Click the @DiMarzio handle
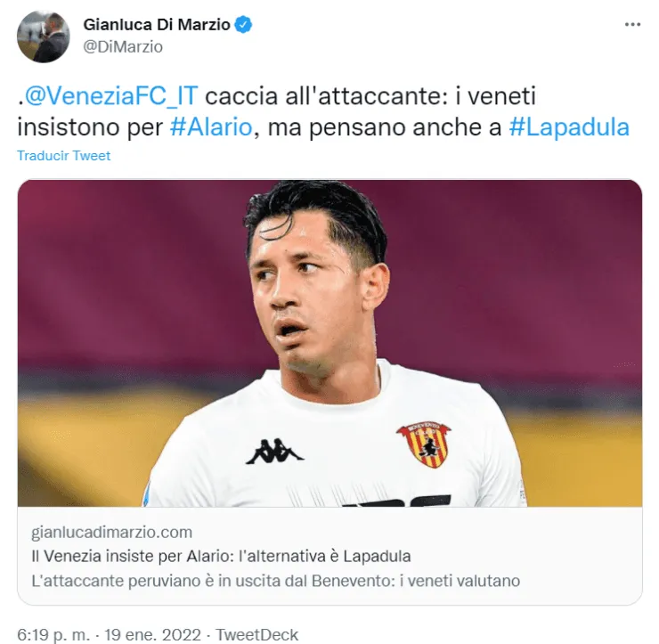 click(x=123, y=46)
